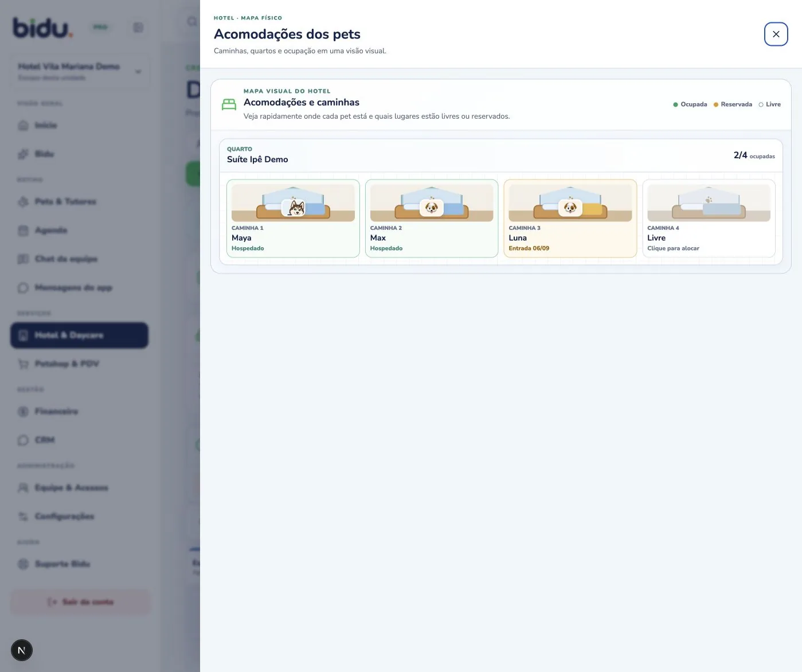This screenshot has height=672, width=802.
Task: Click the cart icon for Petshop & PDV
Action: click(23, 364)
